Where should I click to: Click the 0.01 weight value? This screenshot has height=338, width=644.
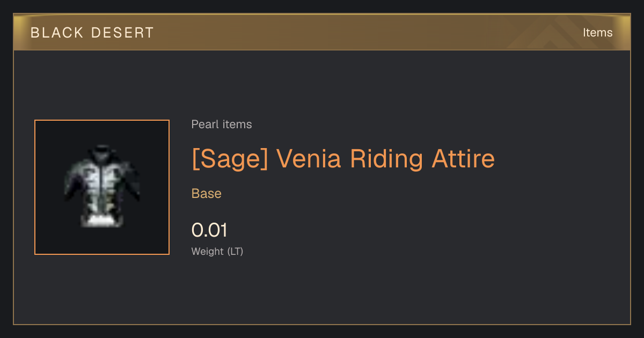pyautogui.click(x=210, y=230)
